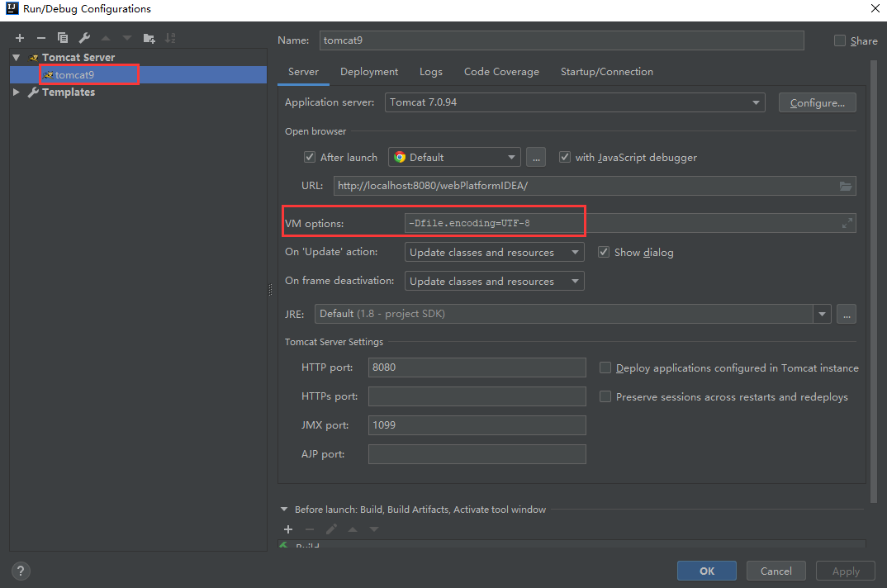Toggle the Show dialog checkbox

click(x=604, y=253)
